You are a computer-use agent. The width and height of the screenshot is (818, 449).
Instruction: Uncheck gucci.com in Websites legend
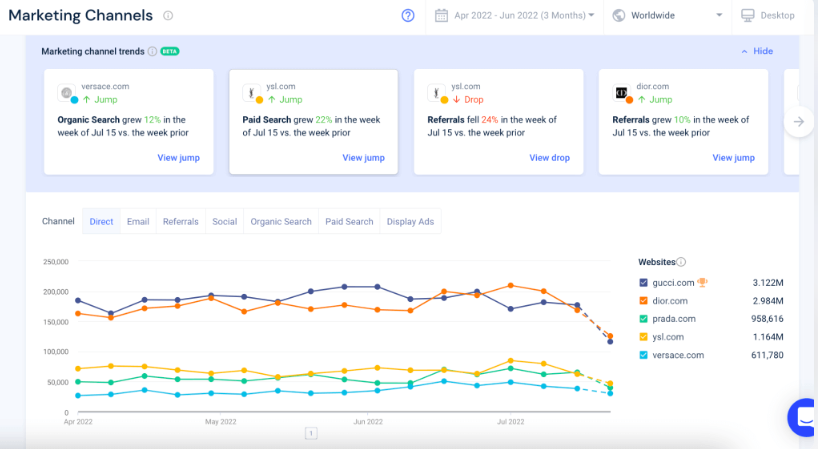click(x=643, y=283)
